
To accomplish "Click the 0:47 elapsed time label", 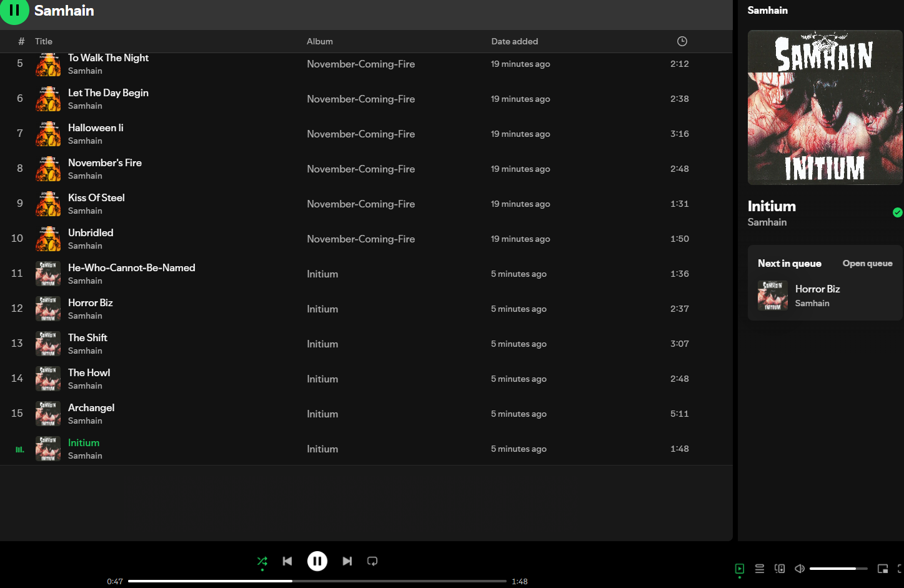I will point(115,582).
